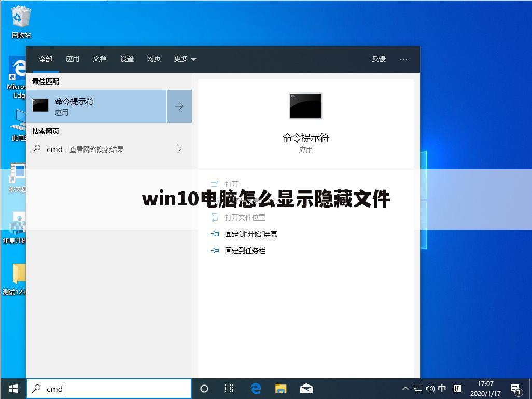Click the volume speaker icon in system tray

(x=430, y=388)
